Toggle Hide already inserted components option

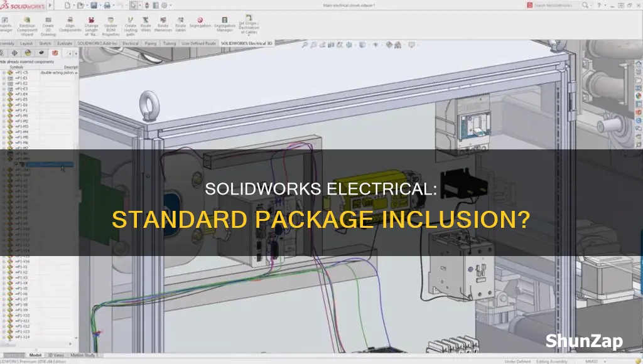pos(27,62)
